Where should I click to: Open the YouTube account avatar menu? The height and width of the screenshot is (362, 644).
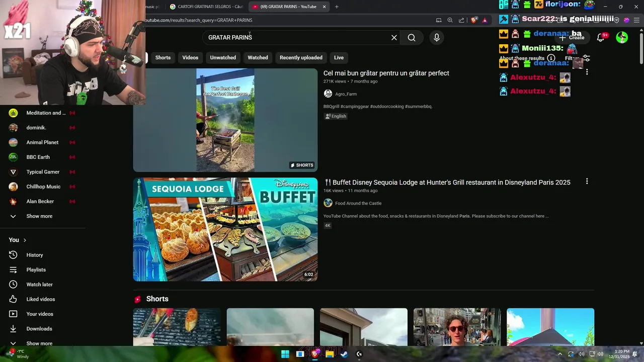(x=622, y=38)
